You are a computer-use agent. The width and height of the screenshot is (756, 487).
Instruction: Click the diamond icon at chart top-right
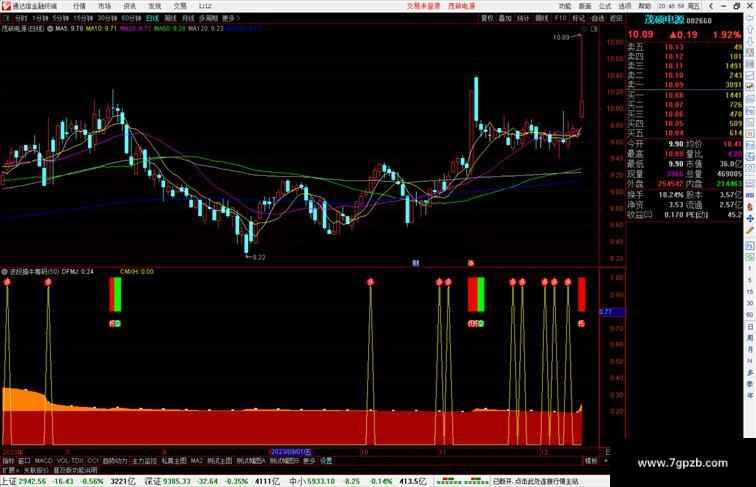click(x=584, y=29)
